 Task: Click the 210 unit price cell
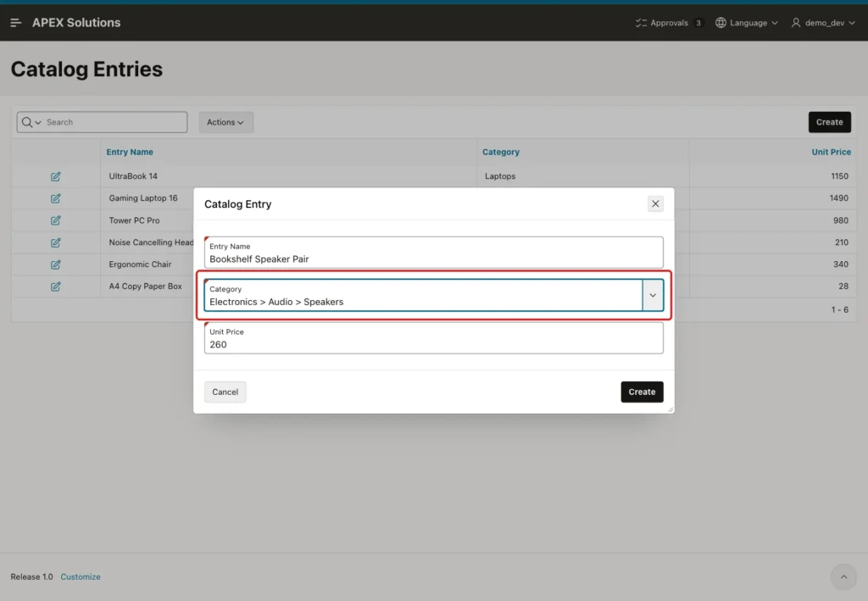tap(842, 242)
